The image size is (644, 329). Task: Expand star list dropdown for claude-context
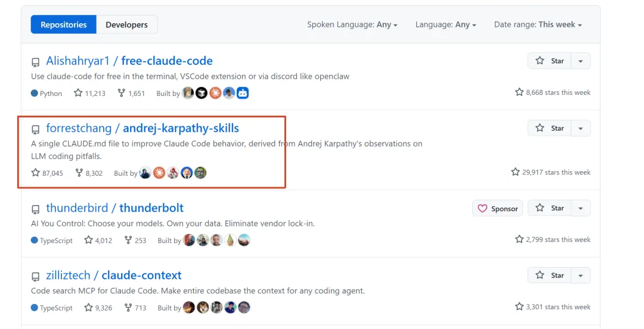[581, 275]
